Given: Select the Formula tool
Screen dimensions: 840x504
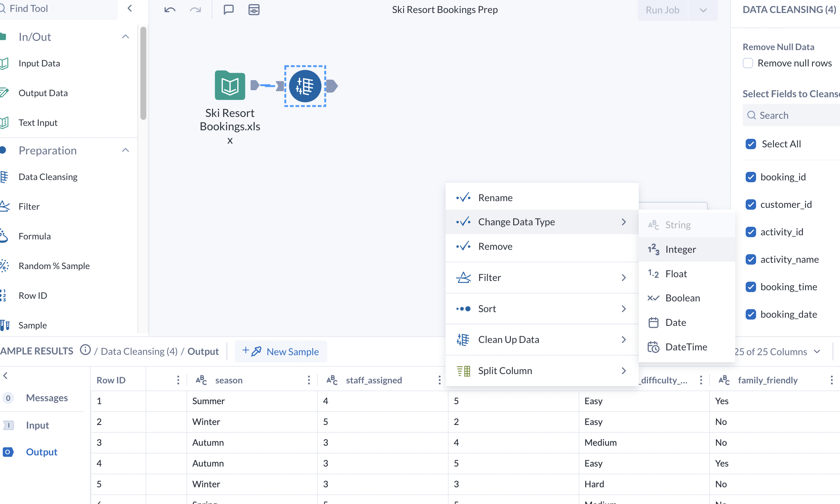Looking at the screenshot, I should click(x=35, y=236).
